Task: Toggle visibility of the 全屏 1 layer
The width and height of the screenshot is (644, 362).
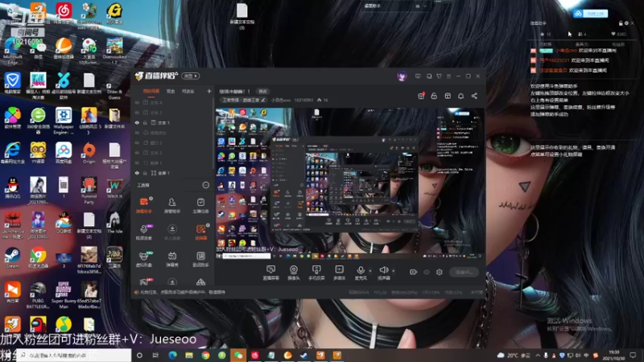Action: point(137,173)
